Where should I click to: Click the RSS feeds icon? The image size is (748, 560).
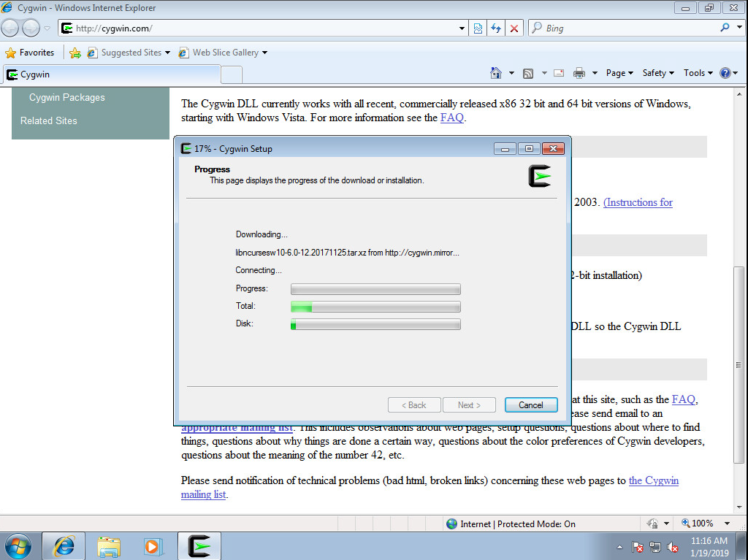point(527,73)
